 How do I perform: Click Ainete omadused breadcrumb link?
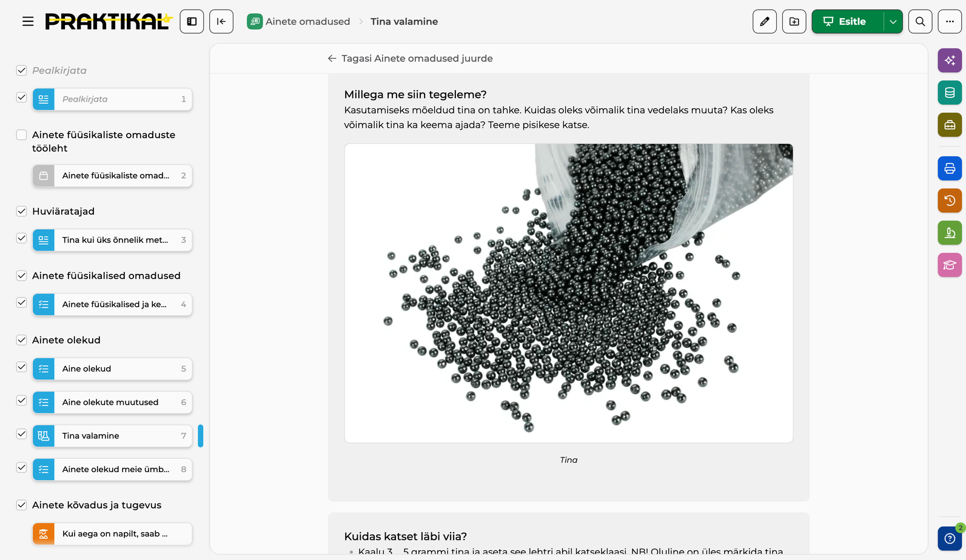tap(298, 22)
